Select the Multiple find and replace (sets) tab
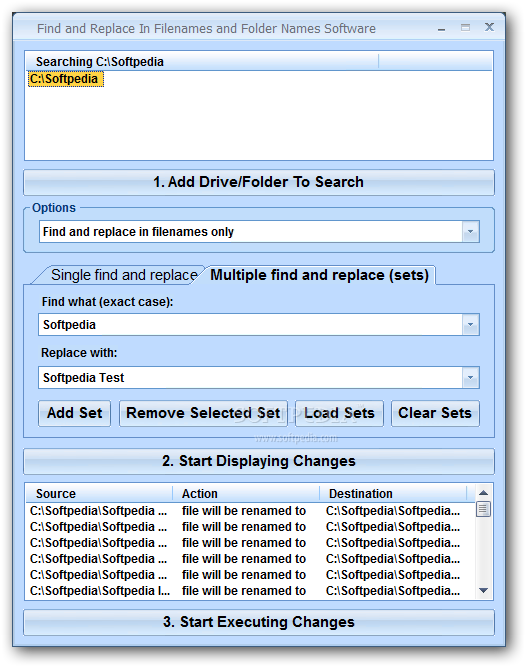 pos(319,275)
